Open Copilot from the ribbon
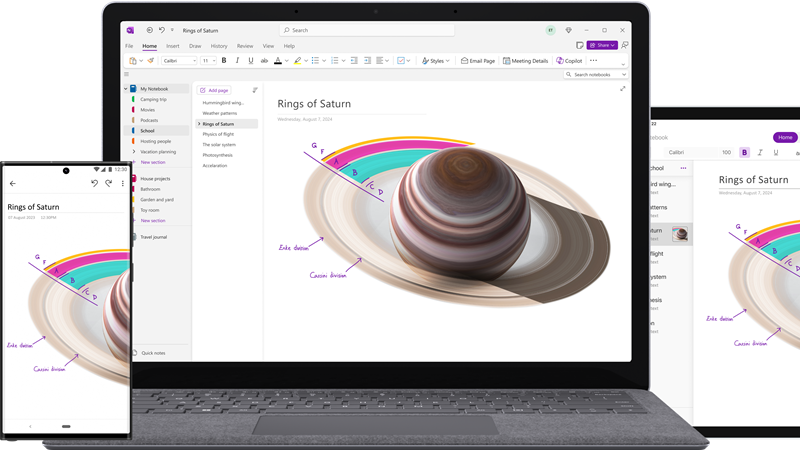The width and height of the screenshot is (800, 450). [569, 61]
